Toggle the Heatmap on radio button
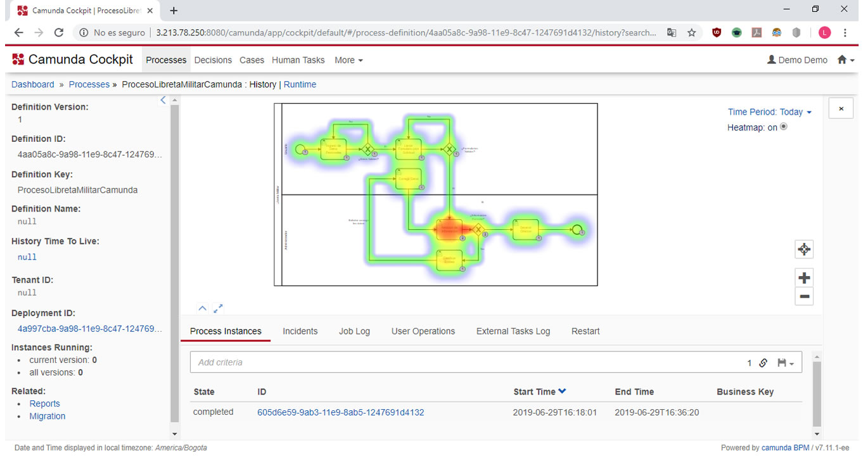868x456 pixels. pos(784,127)
